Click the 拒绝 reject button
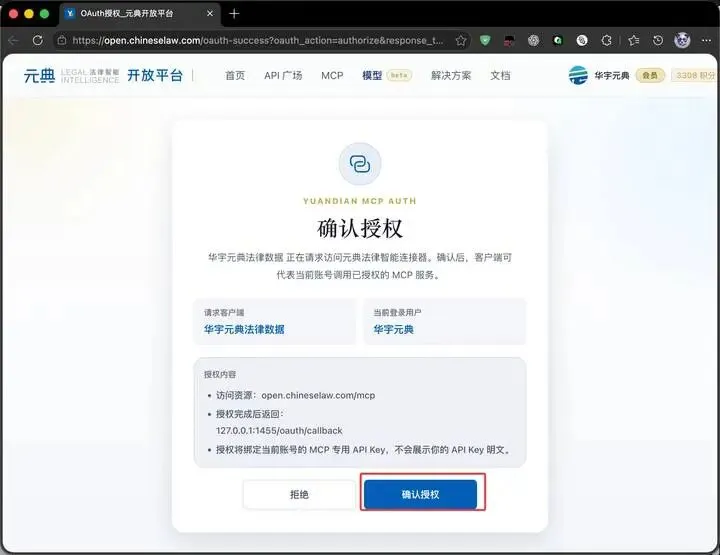The height and width of the screenshot is (555, 720). coord(299,494)
